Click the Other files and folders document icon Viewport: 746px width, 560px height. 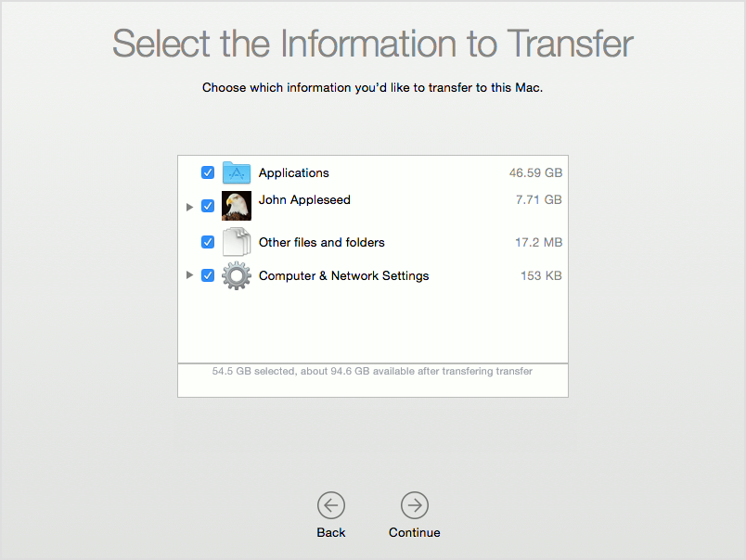click(x=237, y=241)
